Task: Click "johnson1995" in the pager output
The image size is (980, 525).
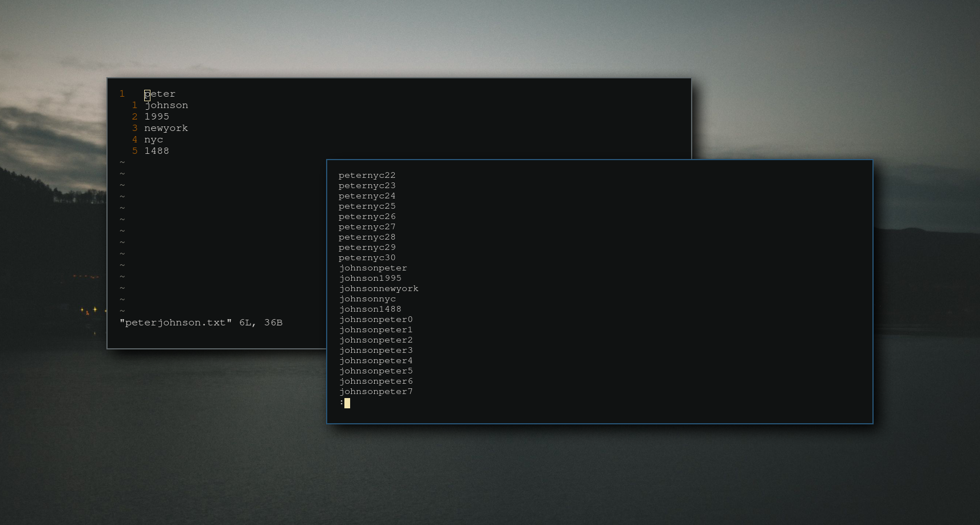Action: (x=370, y=279)
